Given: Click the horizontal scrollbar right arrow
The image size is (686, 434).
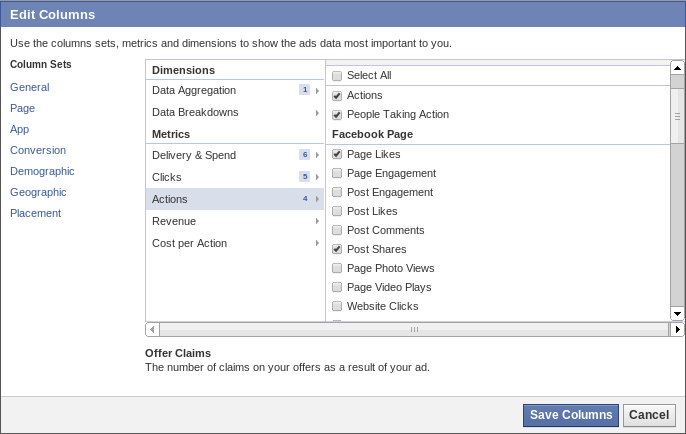Looking at the screenshot, I should tap(677, 329).
